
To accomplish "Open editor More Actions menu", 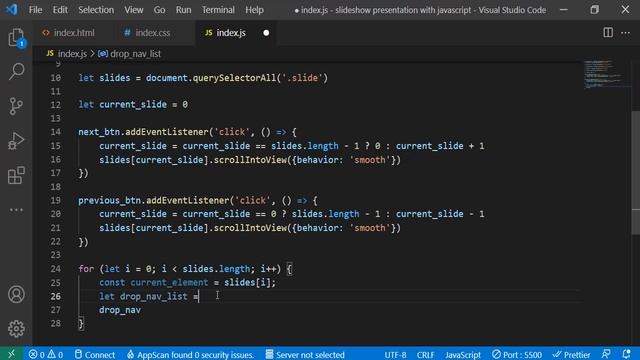I will click(x=625, y=33).
